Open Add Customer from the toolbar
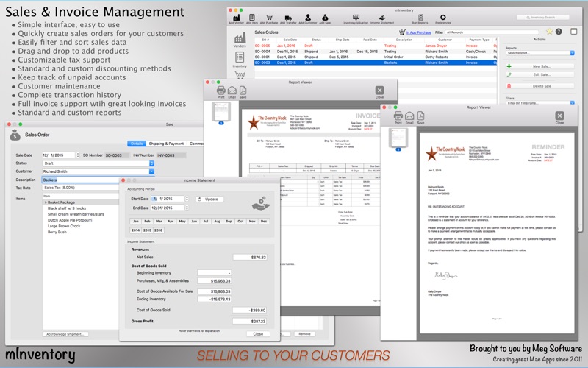 tap(307, 16)
